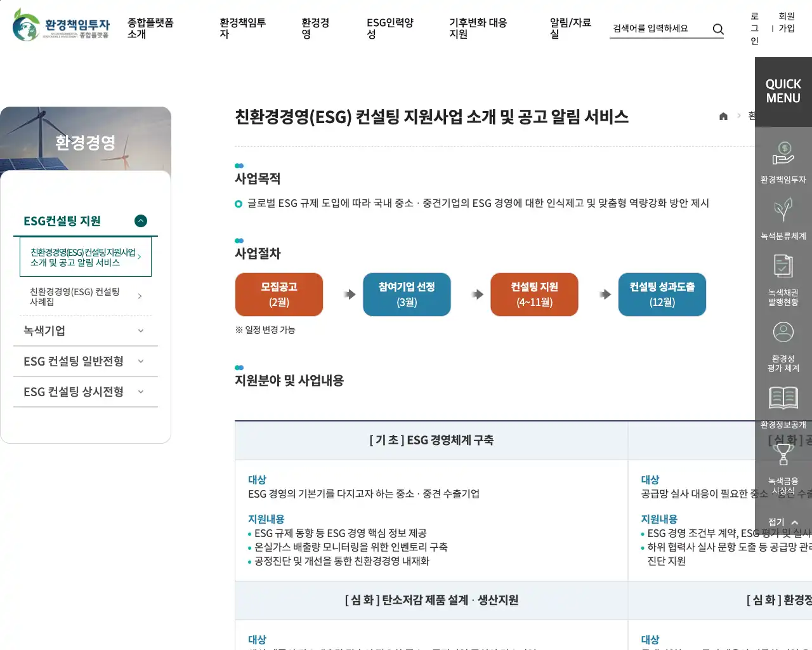Expand ESG 컨설팅 일반전형 menu
The image size is (812, 650).
coord(141,361)
